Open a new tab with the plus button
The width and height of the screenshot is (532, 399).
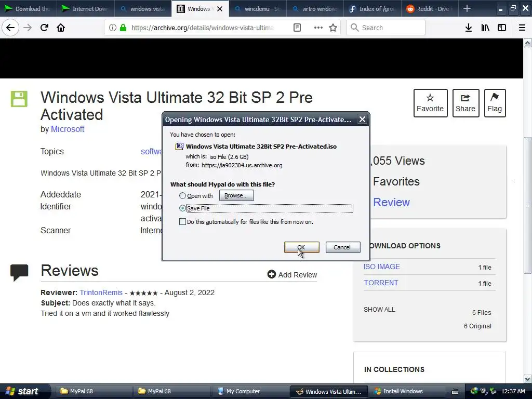point(467,8)
